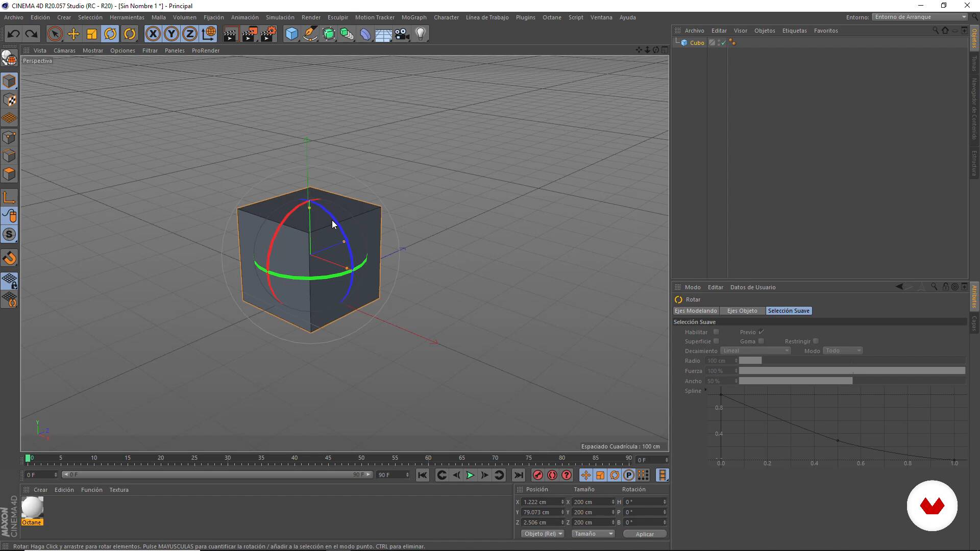Image resolution: width=980 pixels, height=551 pixels.
Task: Click the Fuerza slider bar
Action: [852, 371]
